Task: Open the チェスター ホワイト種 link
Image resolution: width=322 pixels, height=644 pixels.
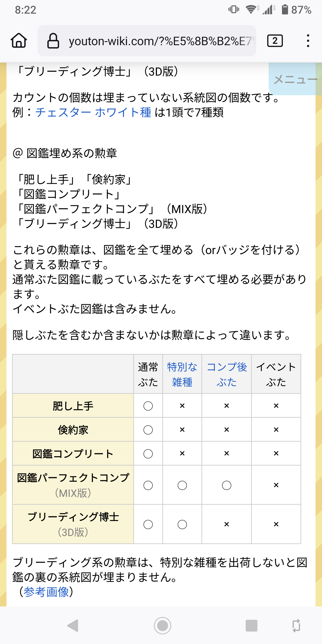Action: tap(93, 112)
